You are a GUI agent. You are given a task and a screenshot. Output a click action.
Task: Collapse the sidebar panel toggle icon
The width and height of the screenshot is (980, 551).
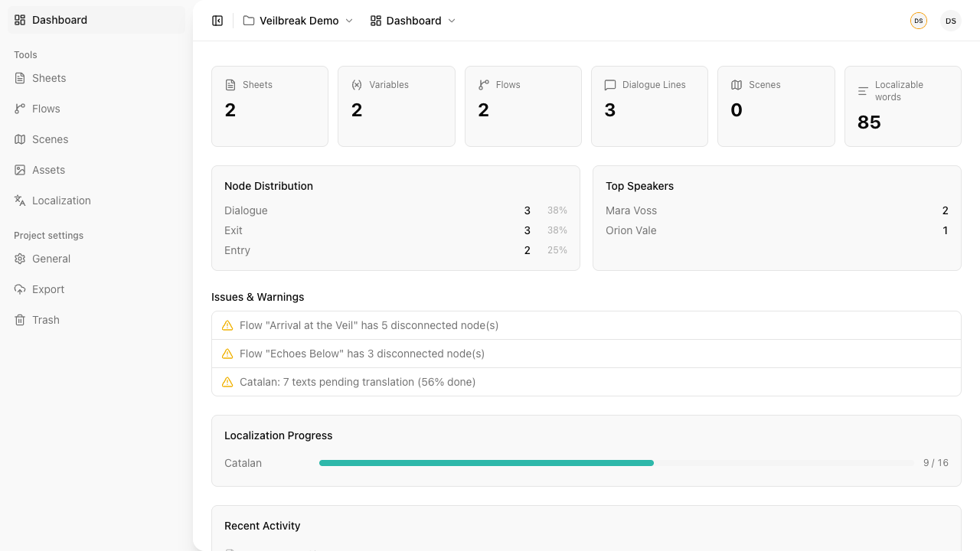[217, 21]
